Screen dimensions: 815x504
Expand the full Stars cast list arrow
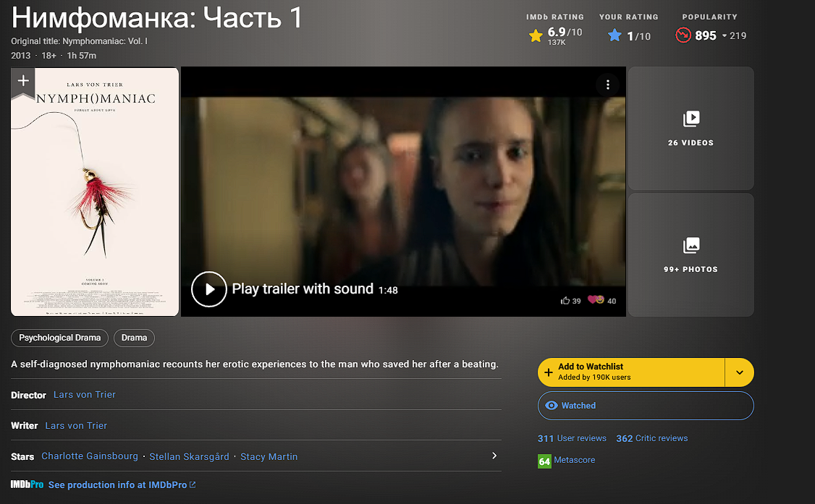click(494, 456)
